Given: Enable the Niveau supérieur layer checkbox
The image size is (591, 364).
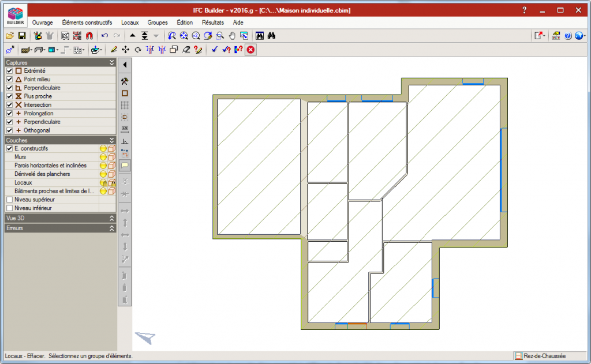Looking at the screenshot, I should point(9,199).
